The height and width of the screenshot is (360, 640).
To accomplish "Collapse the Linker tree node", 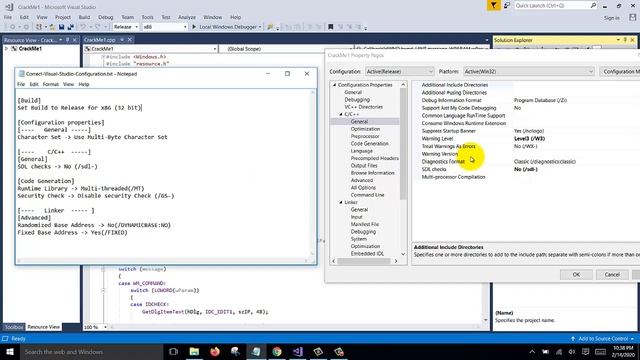I will point(341,202).
